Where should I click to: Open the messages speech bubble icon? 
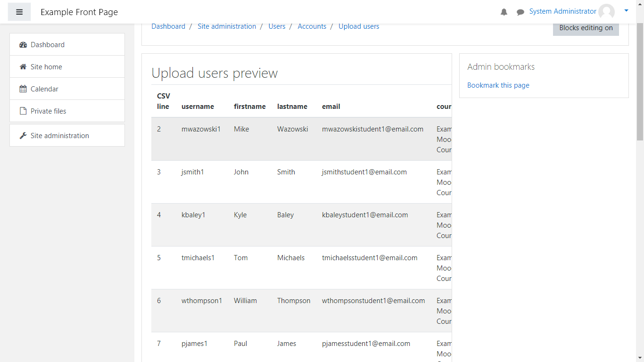point(520,12)
